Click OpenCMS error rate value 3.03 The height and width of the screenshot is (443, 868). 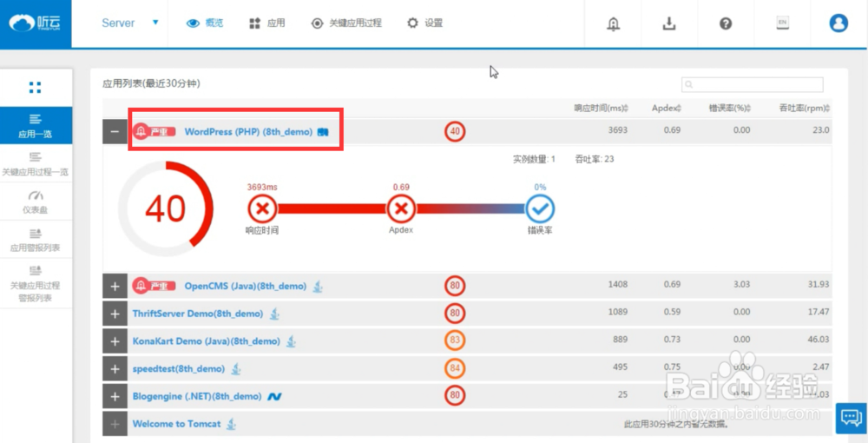(x=740, y=284)
